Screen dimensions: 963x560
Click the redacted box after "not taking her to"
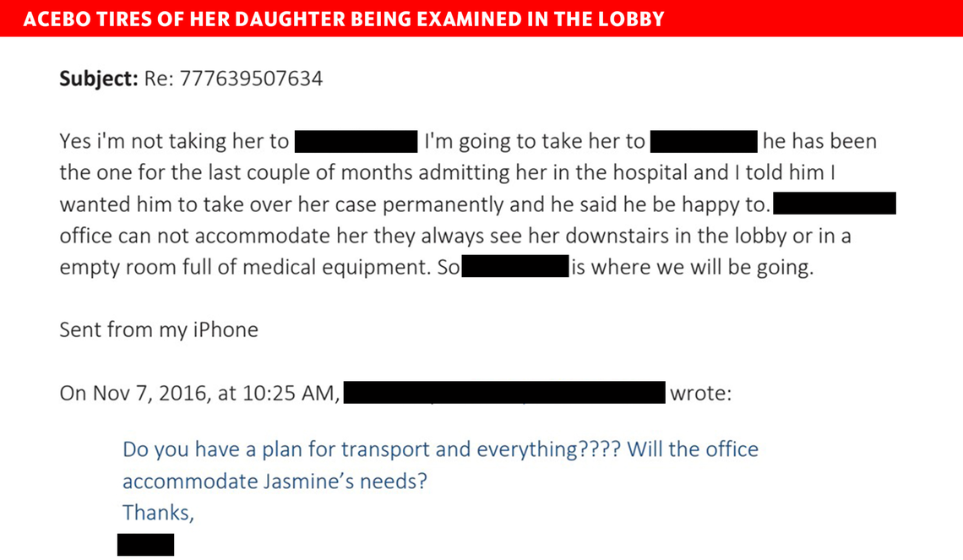tap(356, 141)
